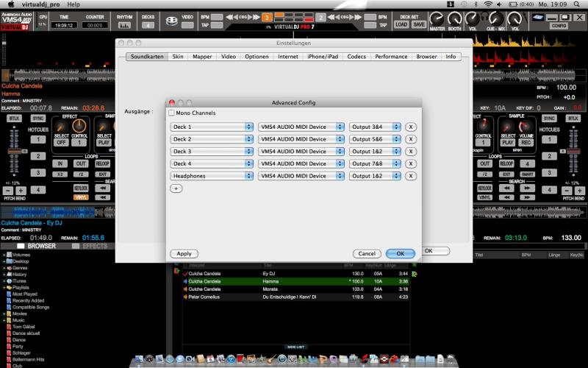Viewport: 588px width, 368px height.
Task: Switch to the Skin tab
Action: pos(178,57)
